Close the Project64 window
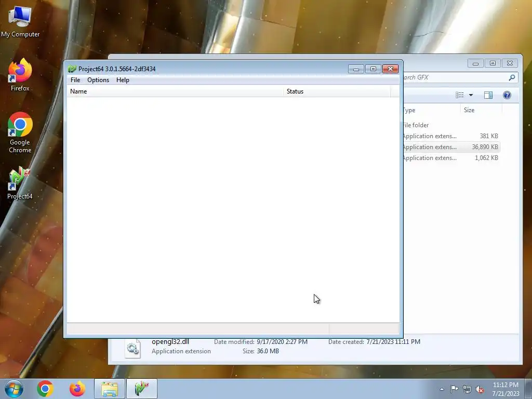 (390, 69)
